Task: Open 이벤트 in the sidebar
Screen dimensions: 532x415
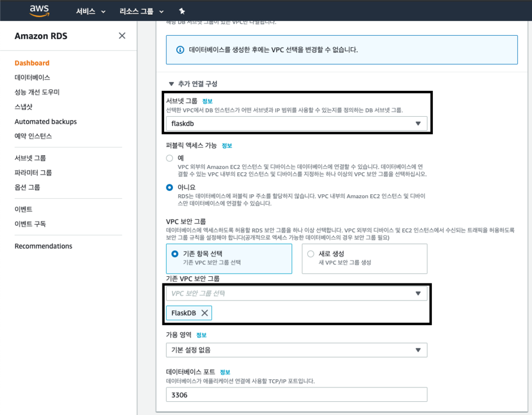Action: (x=24, y=209)
